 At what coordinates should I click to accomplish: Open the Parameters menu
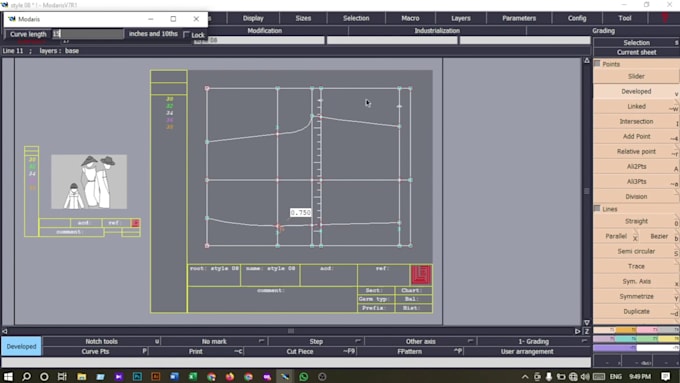tap(519, 18)
